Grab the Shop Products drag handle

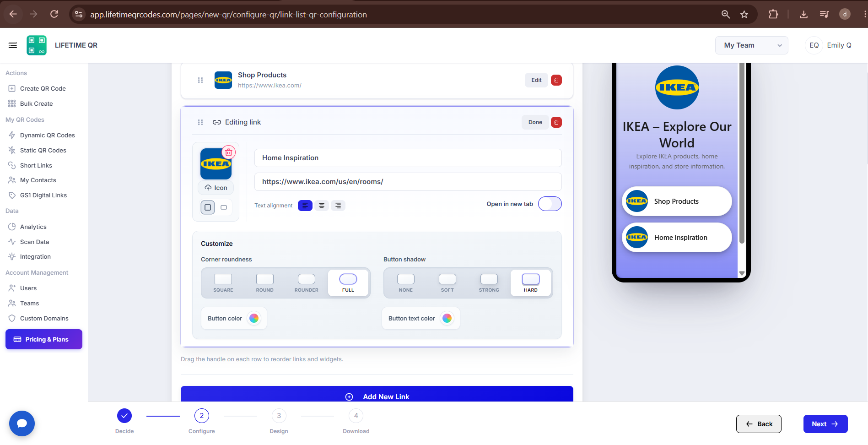[200, 80]
